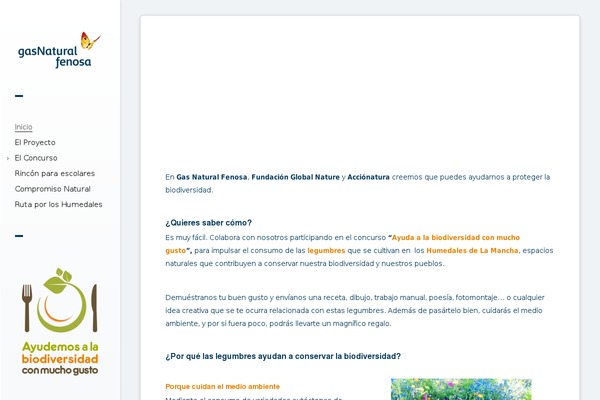Click the bold 'Gas Natural Fenosa' text
The image size is (600, 400).
[x=212, y=177]
